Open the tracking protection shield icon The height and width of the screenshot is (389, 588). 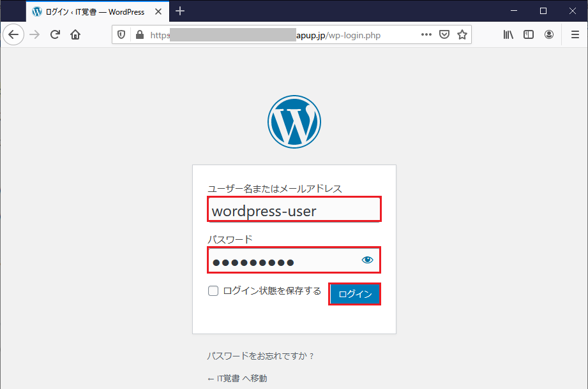[122, 35]
